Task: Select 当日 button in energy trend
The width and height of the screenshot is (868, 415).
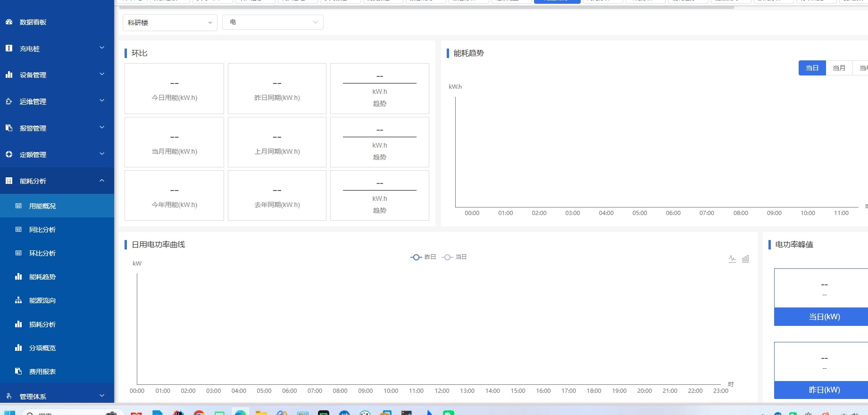Action: (812, 68)
